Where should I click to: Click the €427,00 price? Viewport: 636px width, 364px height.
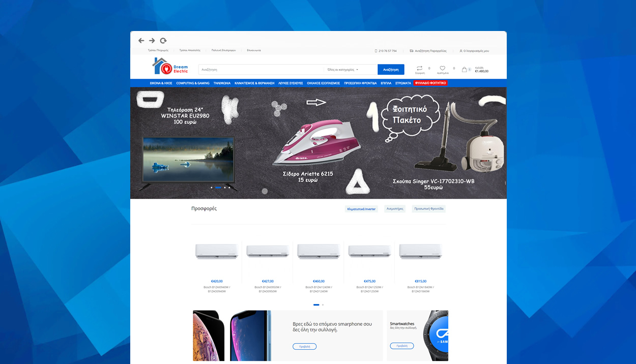[268, 281]
